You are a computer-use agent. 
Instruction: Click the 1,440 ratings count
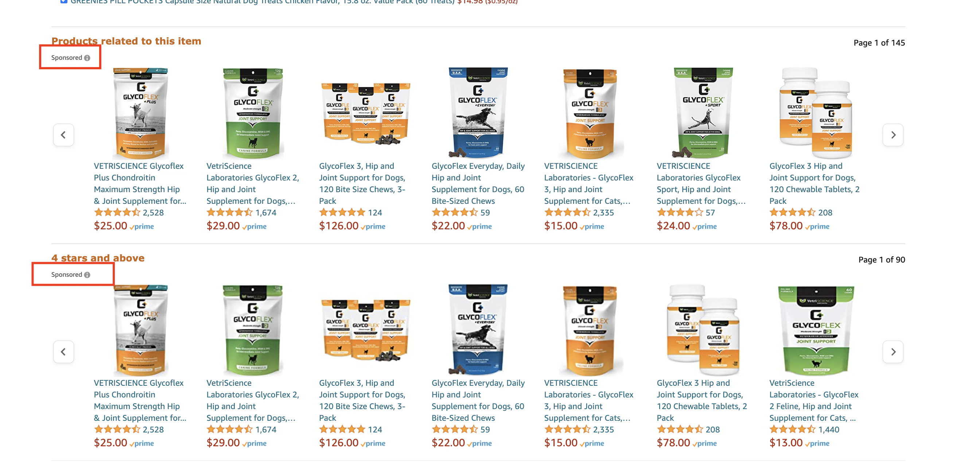coord(829,429)
